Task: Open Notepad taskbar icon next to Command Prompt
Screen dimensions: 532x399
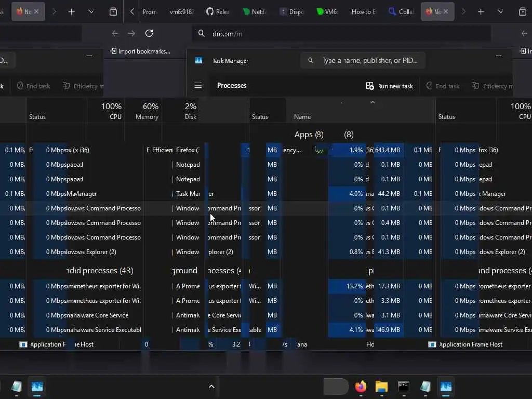Action: pyautogui.click(x=425, y=387)
